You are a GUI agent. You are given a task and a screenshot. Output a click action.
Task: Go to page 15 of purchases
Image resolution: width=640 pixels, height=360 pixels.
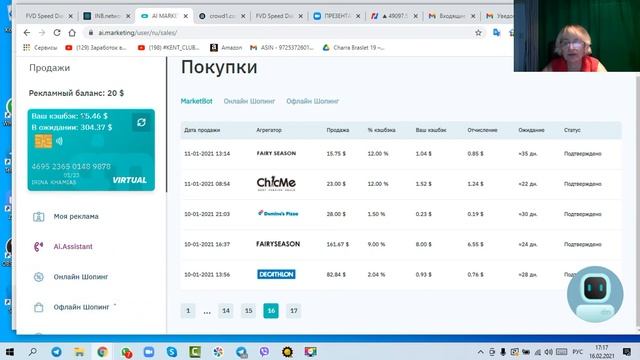(x=248, y=311)
